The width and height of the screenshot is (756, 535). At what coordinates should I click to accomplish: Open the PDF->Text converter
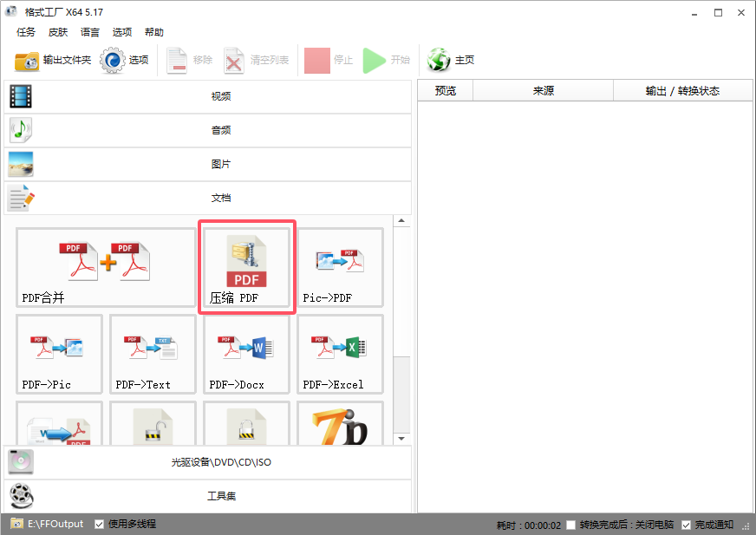click(x=153, y=354)
